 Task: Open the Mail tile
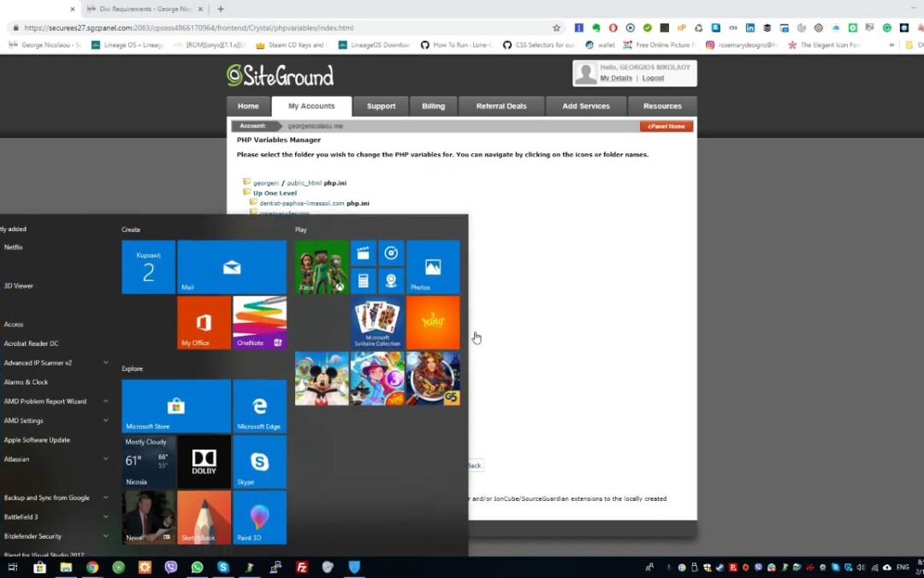[232, 266]
